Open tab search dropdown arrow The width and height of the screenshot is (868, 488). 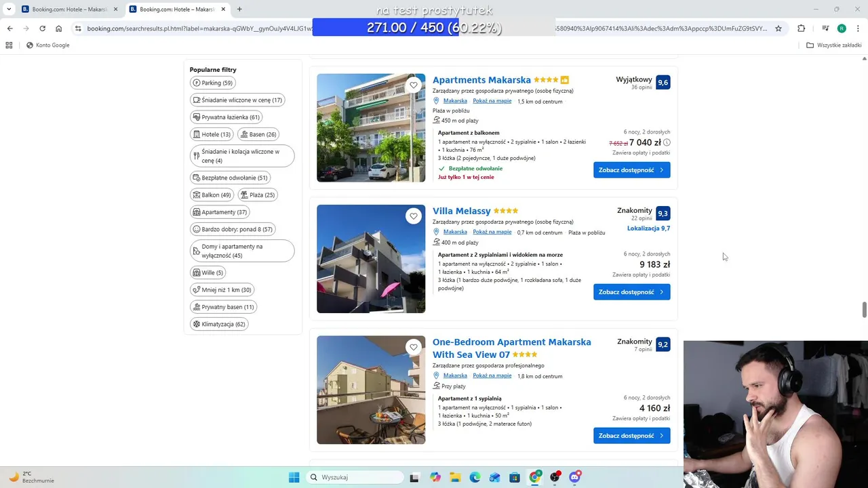(9, 9)
